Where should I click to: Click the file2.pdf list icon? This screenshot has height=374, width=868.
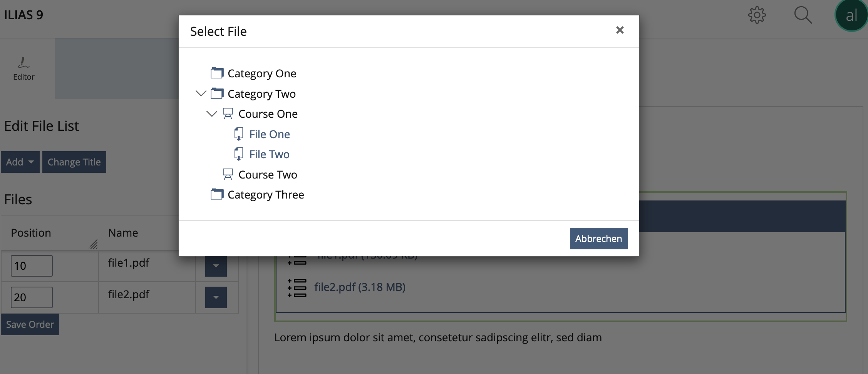point(297,288)
